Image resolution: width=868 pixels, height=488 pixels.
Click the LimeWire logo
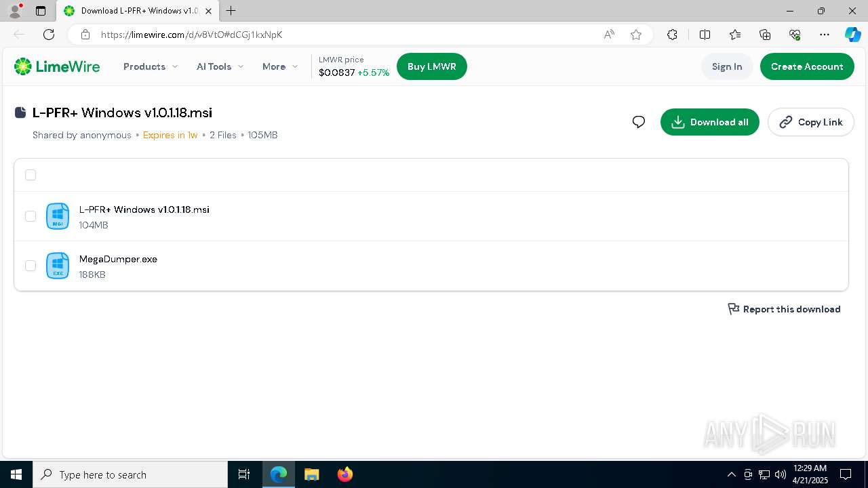57,66
